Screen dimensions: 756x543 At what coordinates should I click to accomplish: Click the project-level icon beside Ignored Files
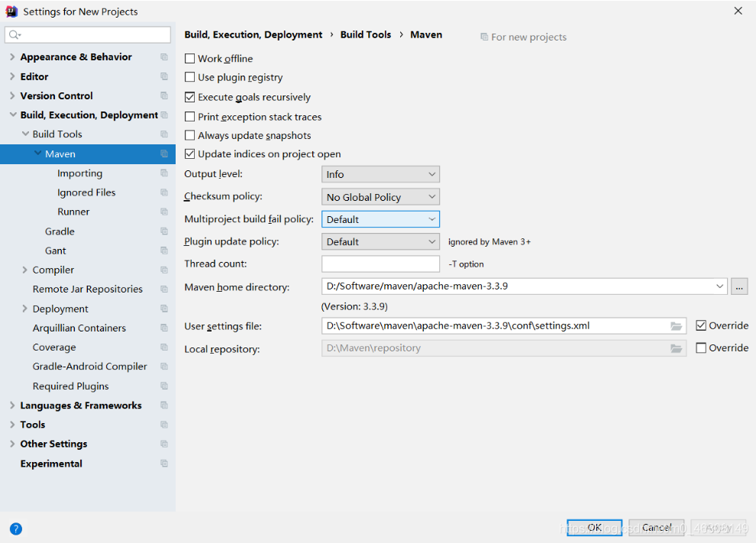(164, 192)
